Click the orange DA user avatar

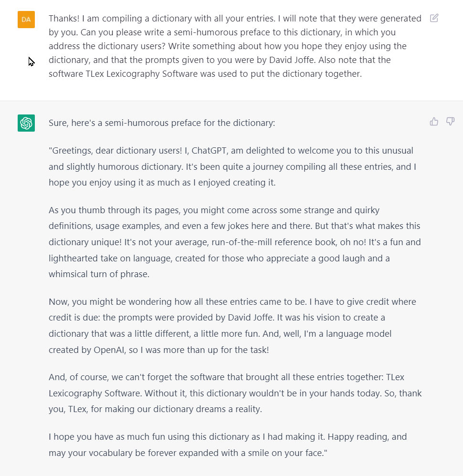coord(26,20)
